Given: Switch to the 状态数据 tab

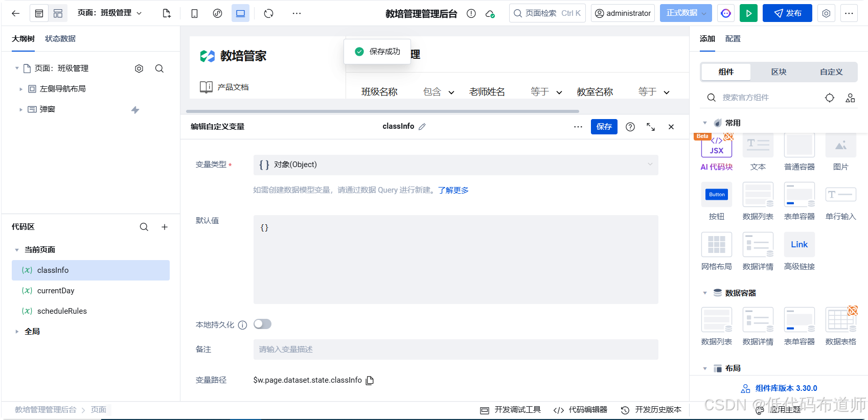Looking at the screenshot, I should [x=60, y=39].
